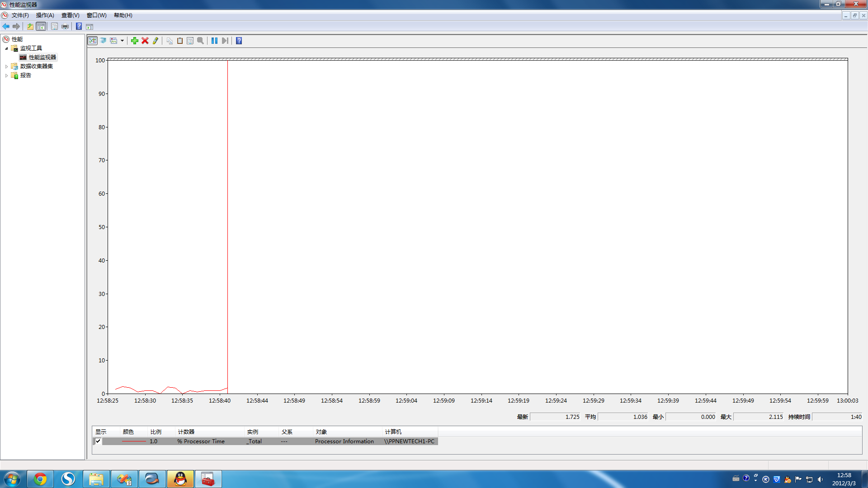This screenshot has width=868, height=488.
Task: Open Google Chrome from taskbar
Action: (40, 479)
